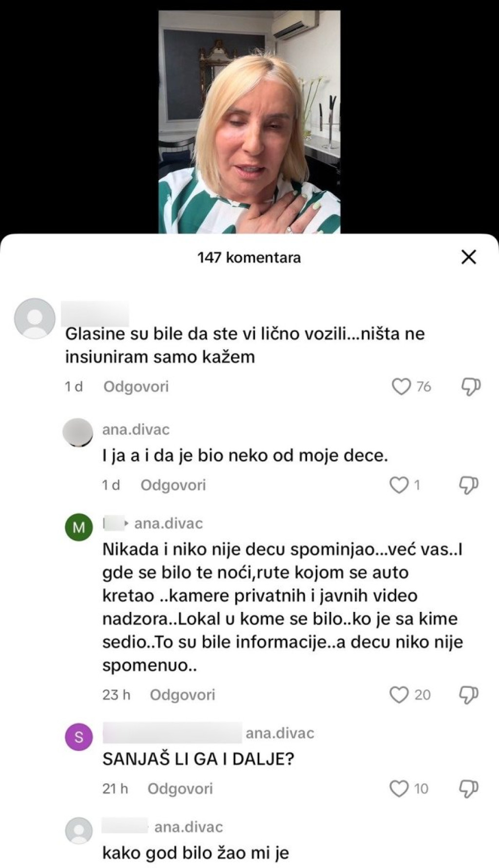Like the 'Nikada i niko' reply
Image resolution: width=499 pixels, height=868 pixels.
(399, 695)
